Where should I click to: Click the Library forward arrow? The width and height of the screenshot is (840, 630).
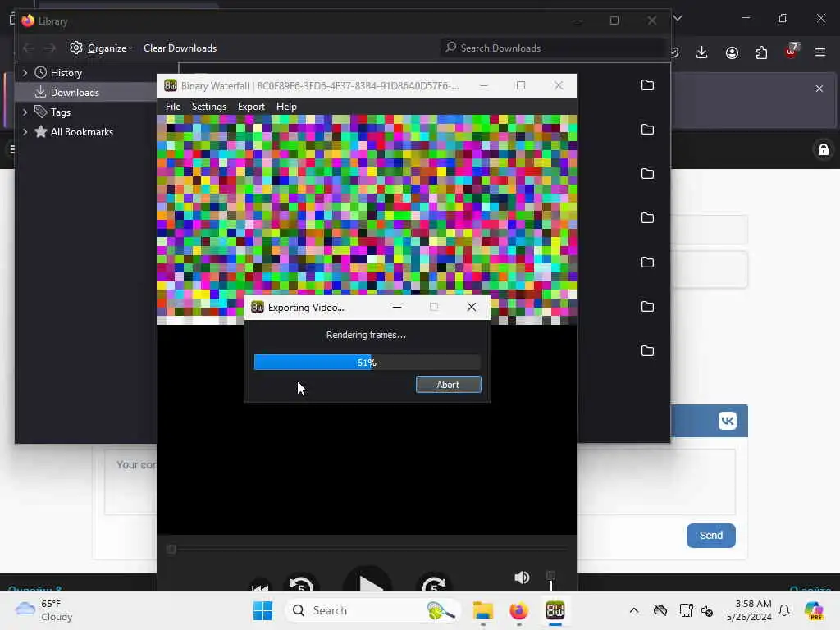coord(50,48)
